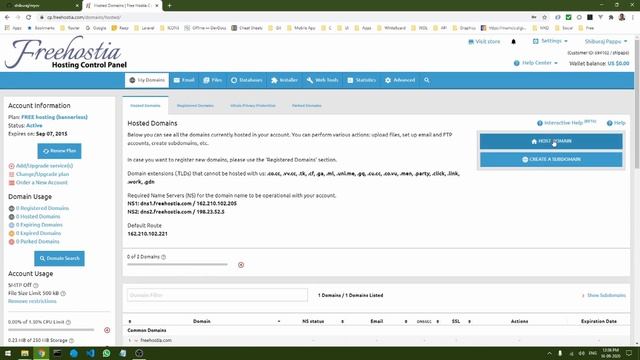Click into the Domain Filter field
Viewport: 640px width, 360px height.
pyautogui.click(x=218, y=295)
